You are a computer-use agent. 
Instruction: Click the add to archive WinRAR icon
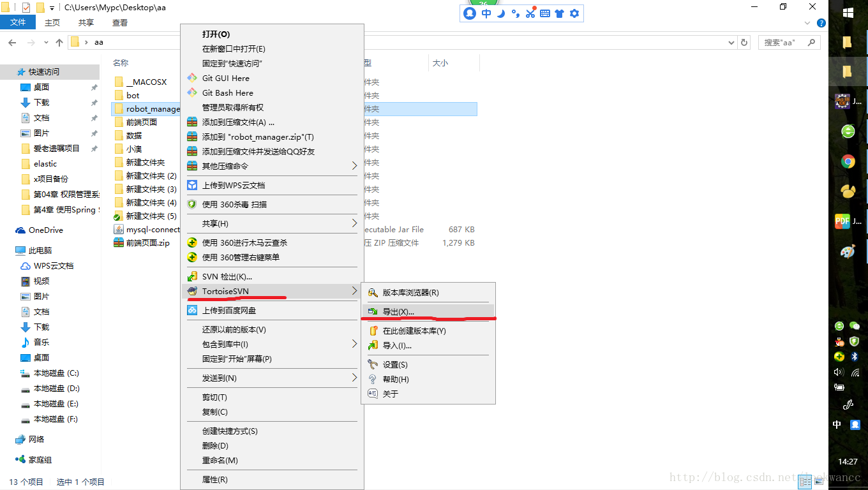pos(192,122)
